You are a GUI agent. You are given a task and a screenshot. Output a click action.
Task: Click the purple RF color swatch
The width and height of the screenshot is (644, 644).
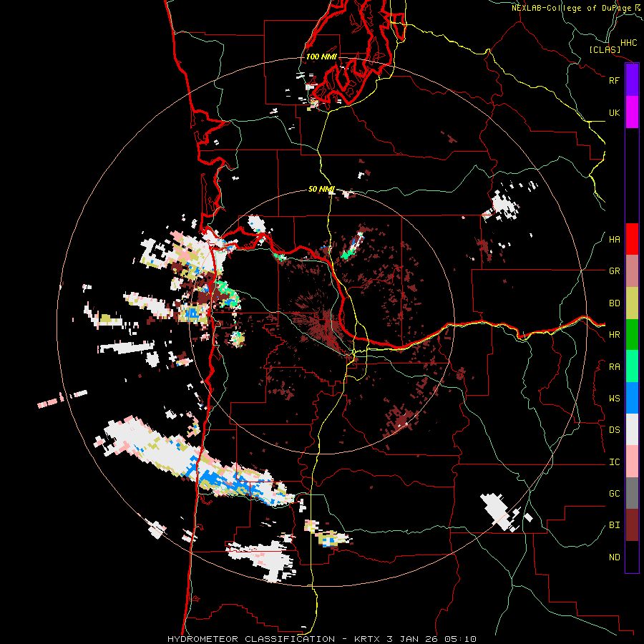click(x=632, y=79)
